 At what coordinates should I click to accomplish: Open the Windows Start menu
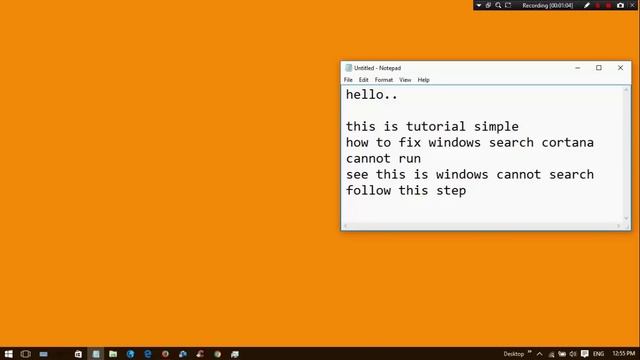[x=9, y=354]
